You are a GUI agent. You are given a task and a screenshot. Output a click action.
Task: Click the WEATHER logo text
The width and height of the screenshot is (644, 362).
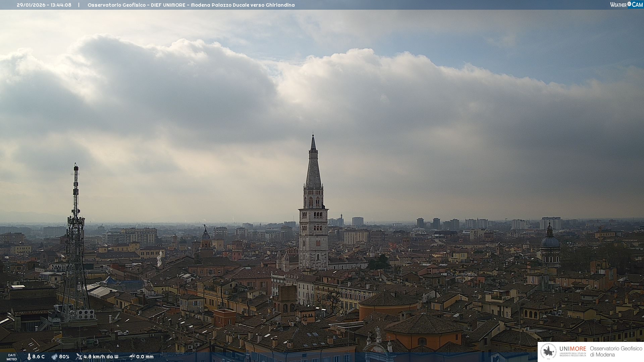[x=618, y=5]
